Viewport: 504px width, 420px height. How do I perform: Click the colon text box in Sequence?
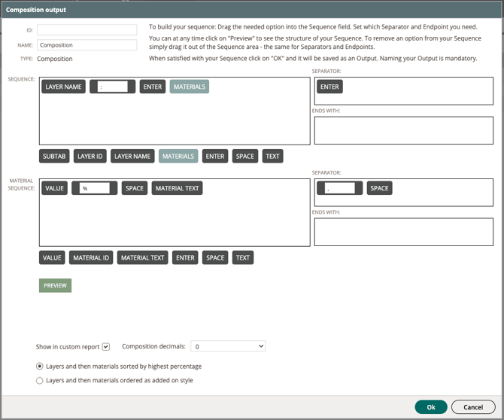coord(112,87)
